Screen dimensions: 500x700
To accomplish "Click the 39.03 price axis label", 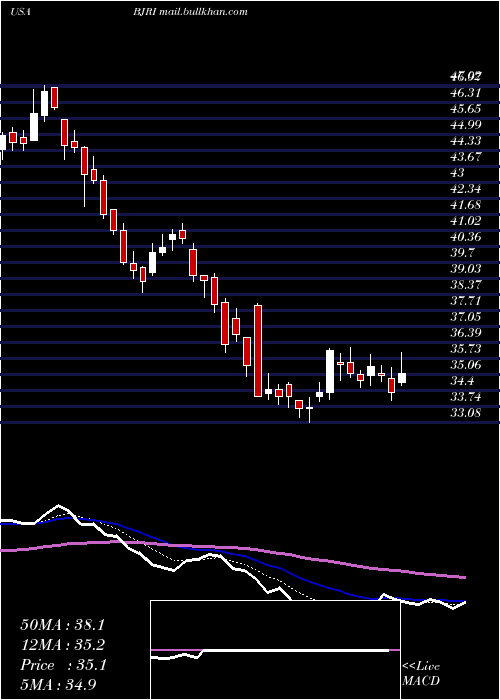I will [467, 269].
